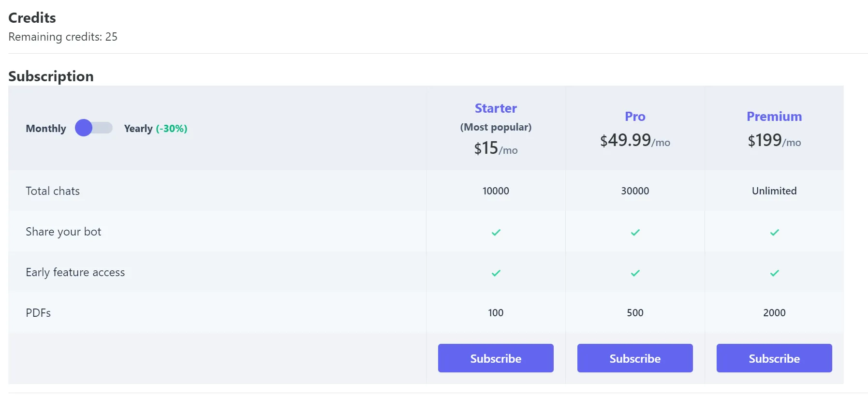This screenshot has height=398, width=868.
Task: Click Premium's Share your bot checkmark
Action: [774, 233]
